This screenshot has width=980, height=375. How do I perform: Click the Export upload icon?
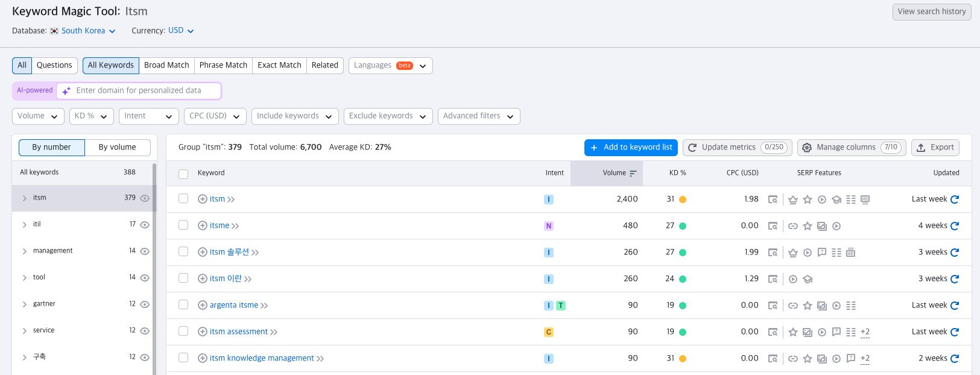921,148
